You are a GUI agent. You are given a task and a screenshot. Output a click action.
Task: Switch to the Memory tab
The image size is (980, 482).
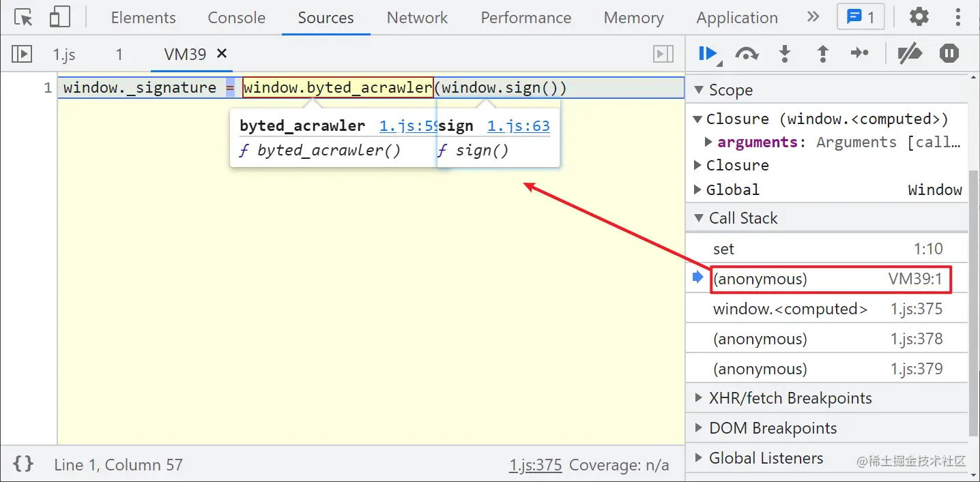point(633,18)
